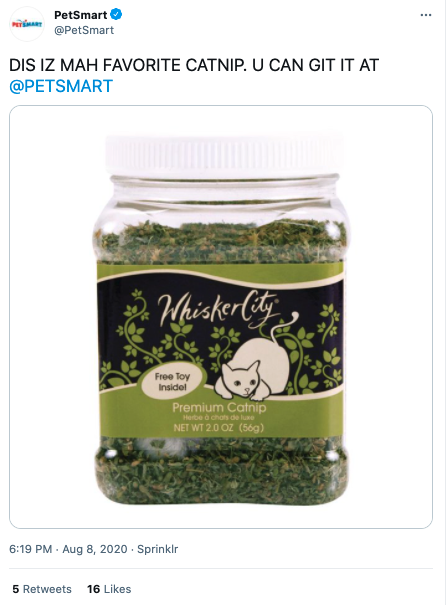This screenshot has width=448, height=605.
Task: Click the Aug 8, 2020 date
Action: pyautogui.click(x=95, y=549)
